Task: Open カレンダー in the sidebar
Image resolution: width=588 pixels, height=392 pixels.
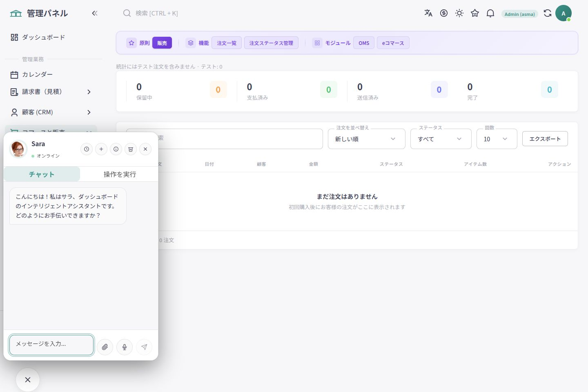Action: [x=51, y=74]
